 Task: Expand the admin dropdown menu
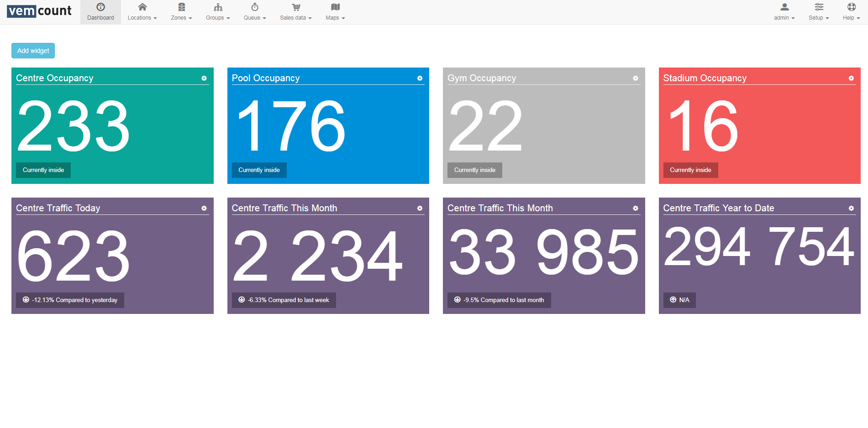tap(784, 18)
